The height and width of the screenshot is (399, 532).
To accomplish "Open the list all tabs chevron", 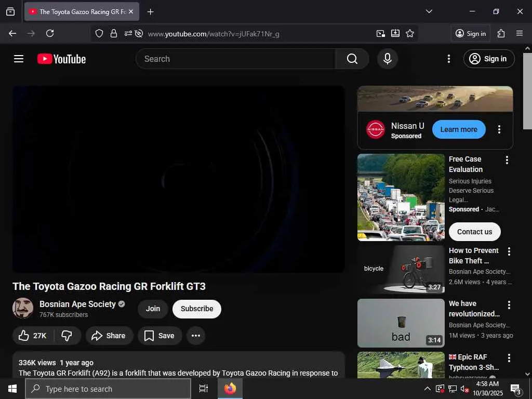I will point(429,11).
